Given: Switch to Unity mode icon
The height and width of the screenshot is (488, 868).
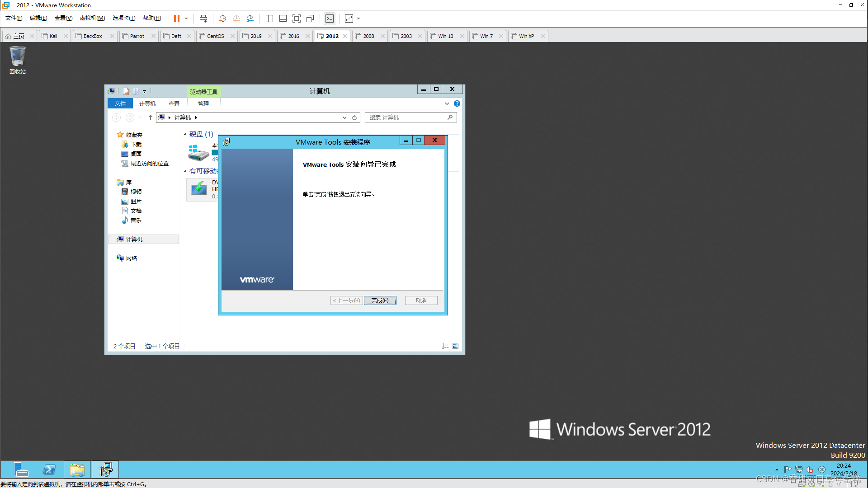Looking at the screenshot, I should [310, 19].
